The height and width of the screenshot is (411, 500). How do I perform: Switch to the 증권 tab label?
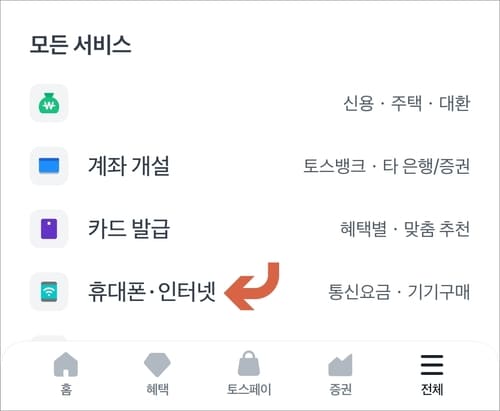tap(340, 389)
